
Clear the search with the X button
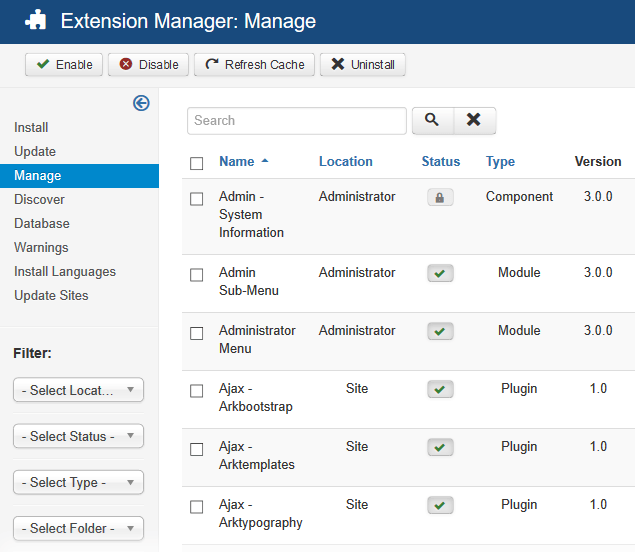click(x=474, y=121)
